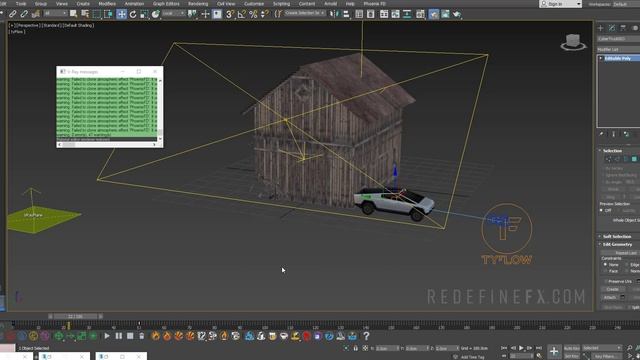Activate the Select Object tool
The height and width of the screenshot is (360, 640).
73,14
